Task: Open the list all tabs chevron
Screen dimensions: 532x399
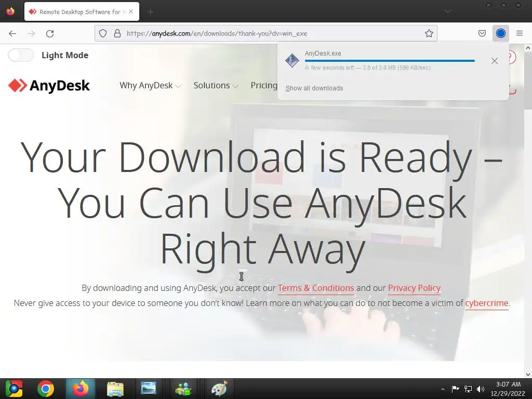Action: [x=448, y=11]
